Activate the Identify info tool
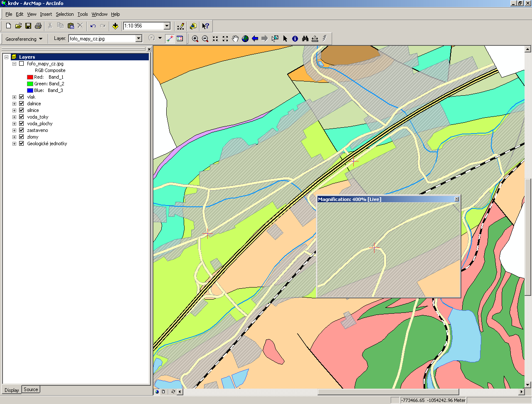 [295, 39]
